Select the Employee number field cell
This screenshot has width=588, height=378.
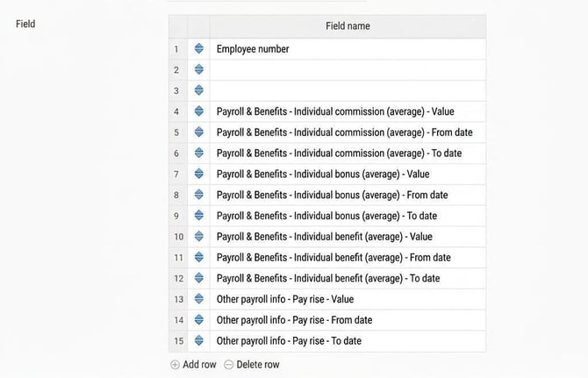pyautogui.click(x=348, y=49)
